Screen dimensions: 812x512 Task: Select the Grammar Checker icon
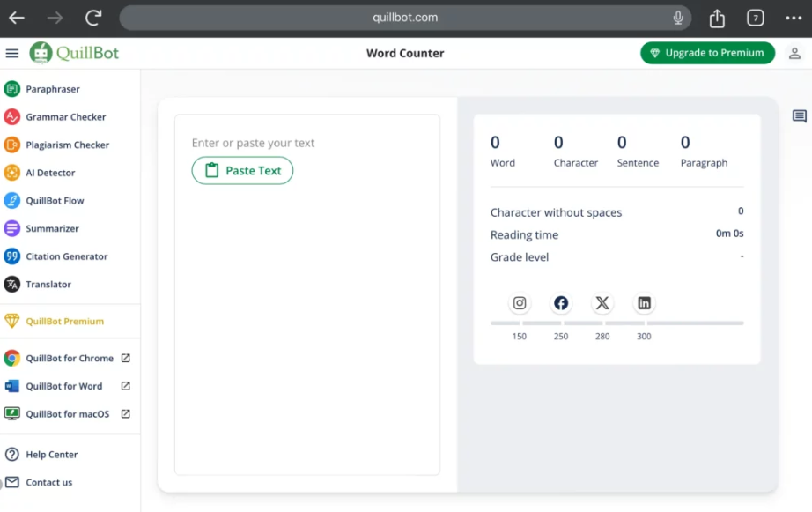[x=12, y=117]
